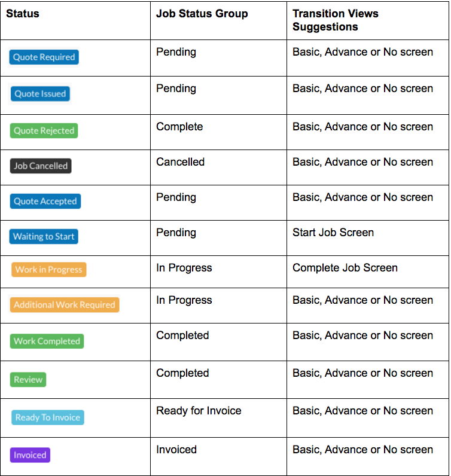Click the Cancelled group cell
Viewport: 451px width, 476px height.
coord(181,162)
